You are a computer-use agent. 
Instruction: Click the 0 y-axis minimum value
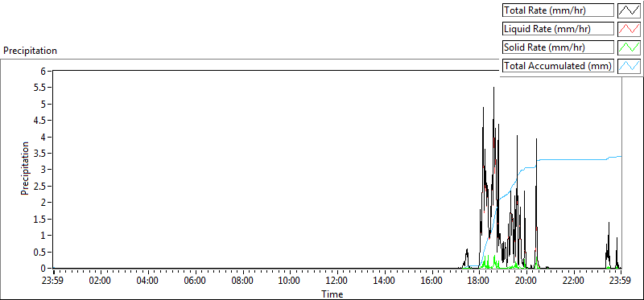pos(43,268)
